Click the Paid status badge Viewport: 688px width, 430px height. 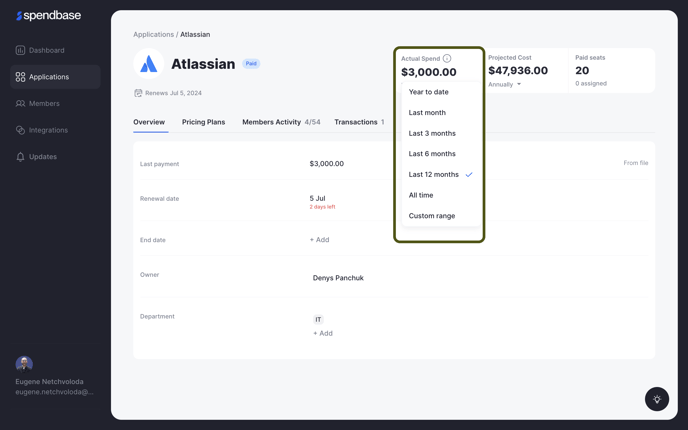pyautogui.click(x=251, y=64)
